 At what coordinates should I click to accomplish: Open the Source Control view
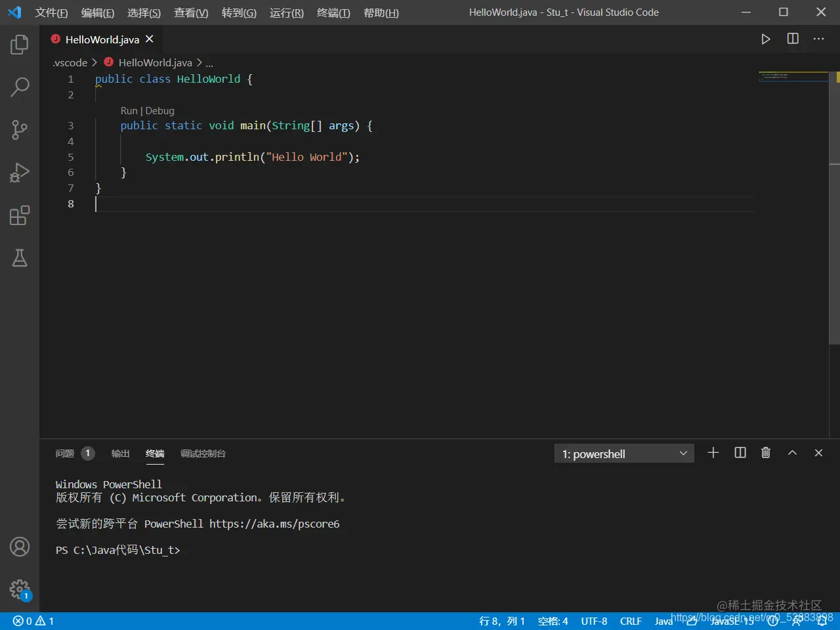(20, 129)
